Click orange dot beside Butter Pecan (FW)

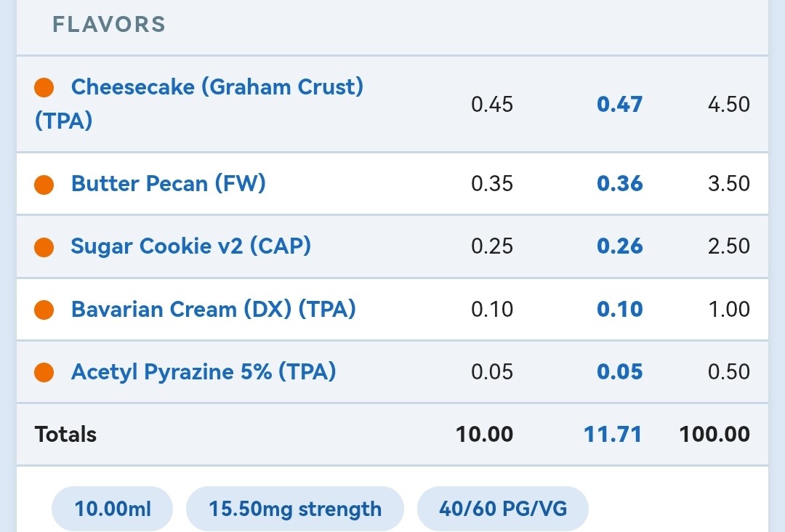click(x=44, y=185)
